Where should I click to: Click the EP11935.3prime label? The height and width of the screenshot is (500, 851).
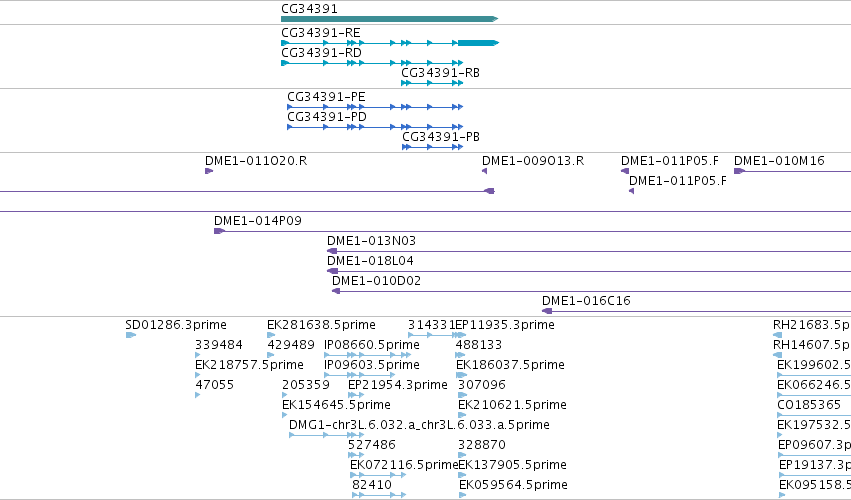pos(505,325)
